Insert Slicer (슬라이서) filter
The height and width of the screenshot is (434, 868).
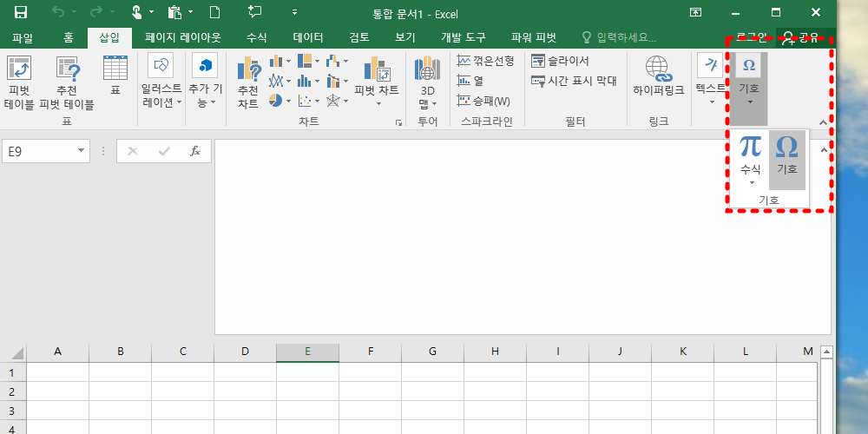click(560, 61)
